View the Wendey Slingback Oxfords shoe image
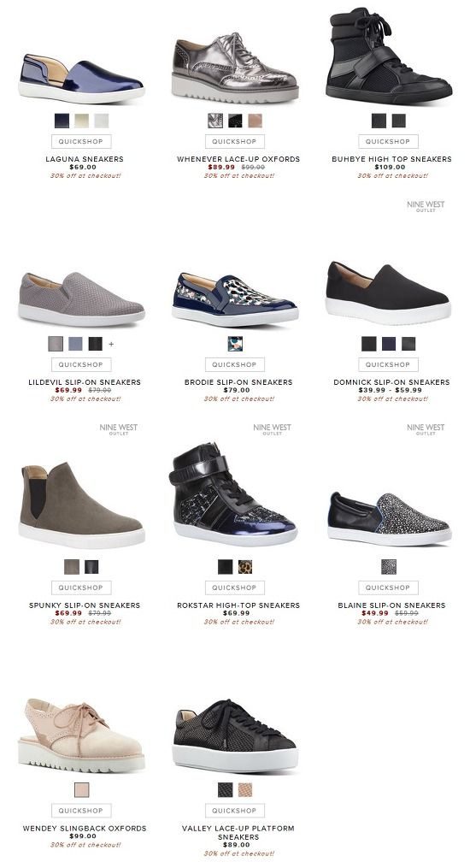The width and height of the screenshot is (470, 868). tap(82, 735)
